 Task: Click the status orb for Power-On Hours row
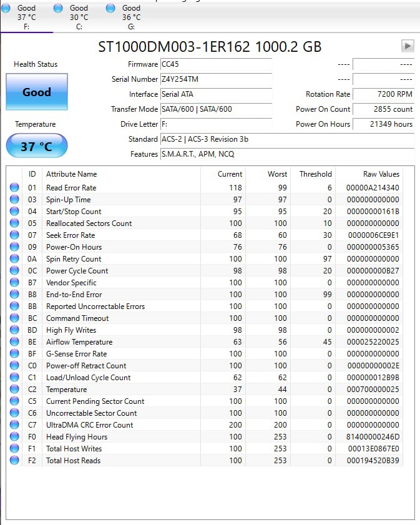[x=14, y=247]
